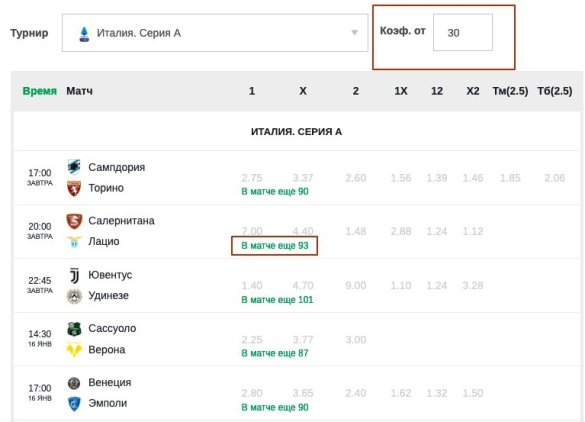
Task: Open 'В матче еще 101' link
Action: pos(277,300)
